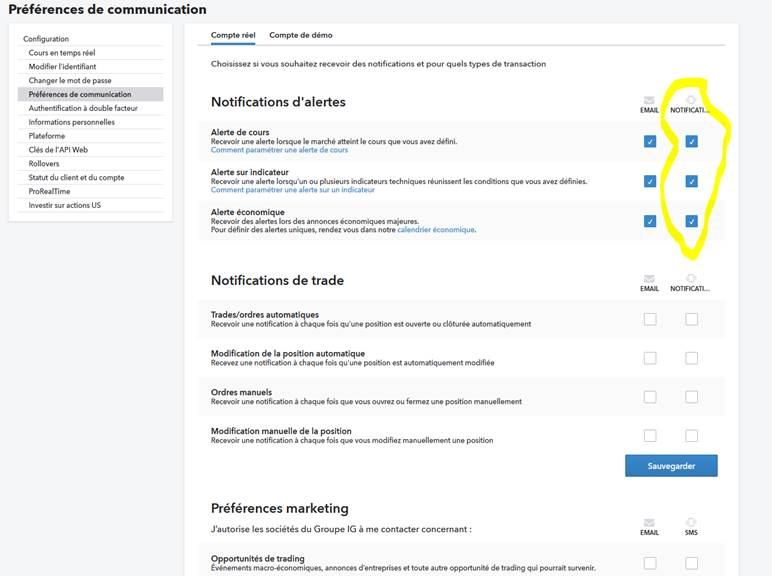Viewport: 772px width, 576px height.
Task: Go to Changer le mot de passe
Action: (x=70, y=80)
